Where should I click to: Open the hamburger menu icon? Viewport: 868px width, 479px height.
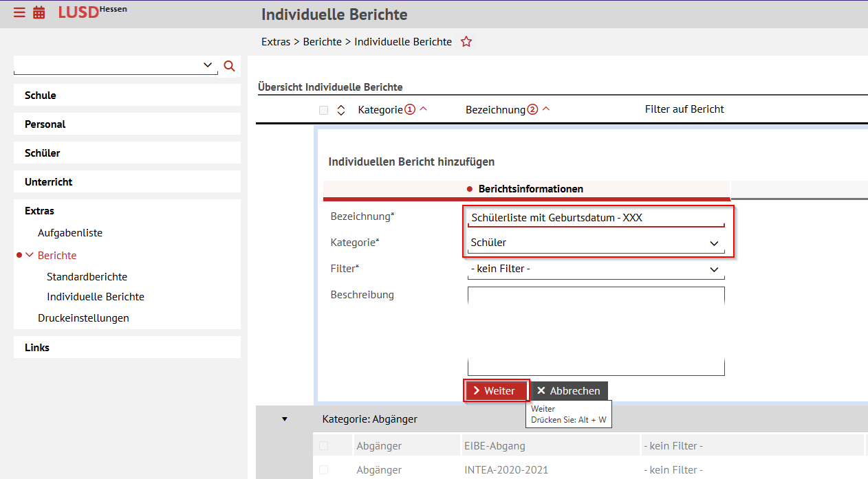pos(19,12)
